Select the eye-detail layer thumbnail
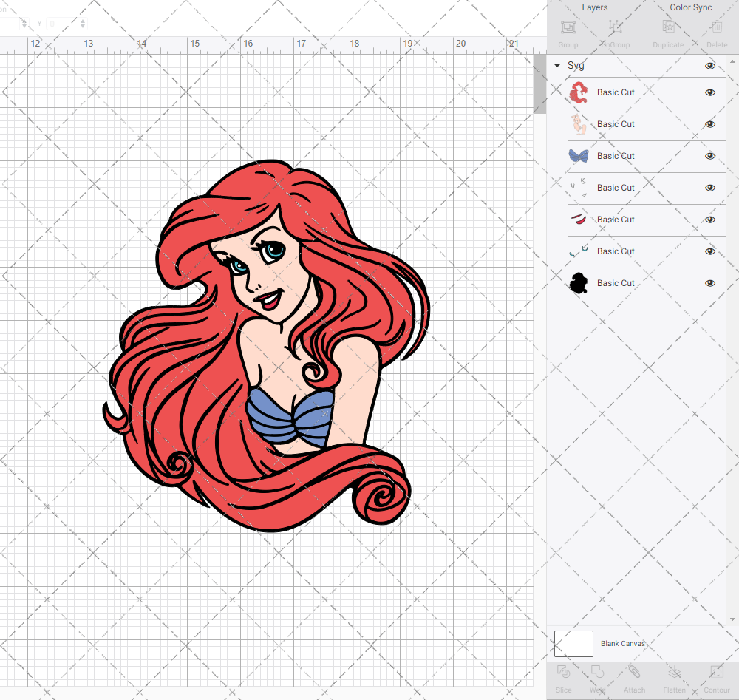 (579, 188)
